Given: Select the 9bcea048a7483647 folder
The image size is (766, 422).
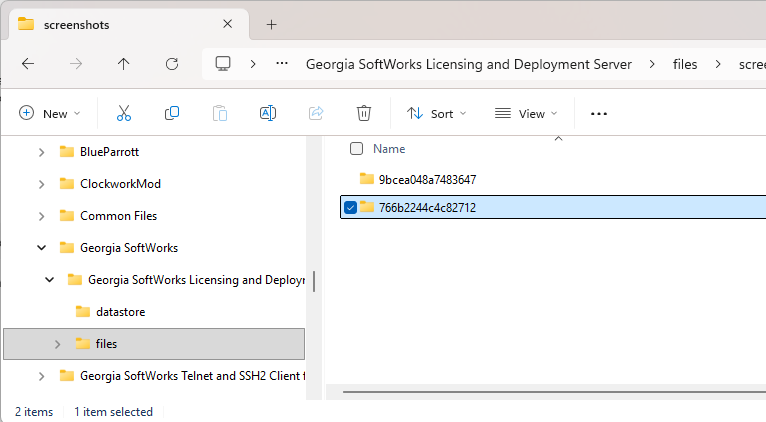Looking at the screenshot, I should [x=427, y=179].
